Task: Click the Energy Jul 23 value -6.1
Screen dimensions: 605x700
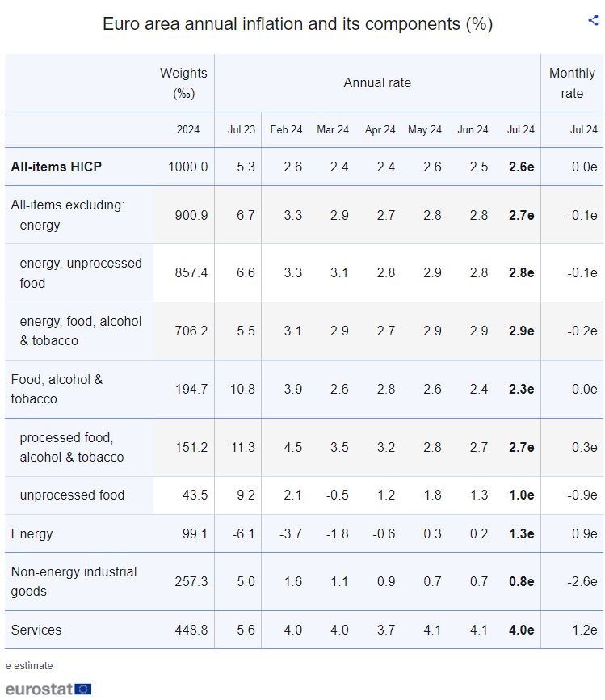Action: click(x=243, y=533)
